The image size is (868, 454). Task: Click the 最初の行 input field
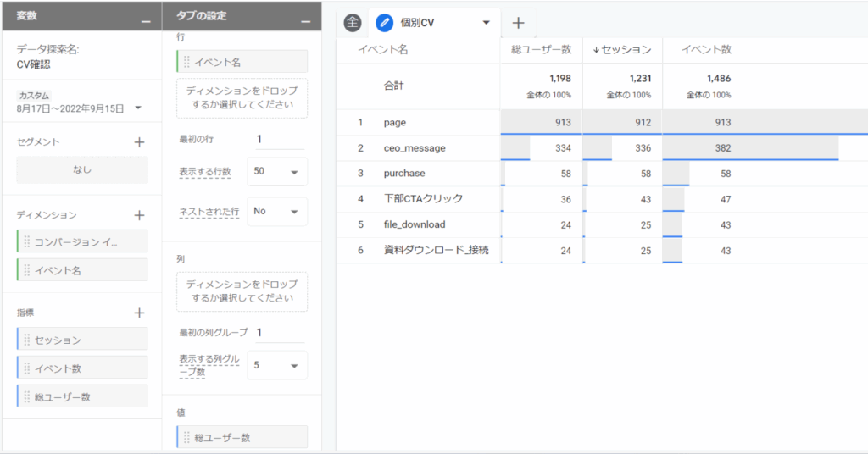coord(279,140)
